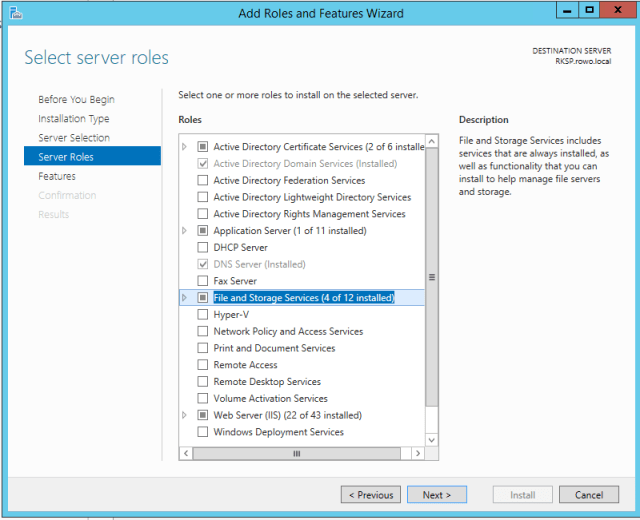
Task: Select Remote Desktop Services row label
Action: coord(267,381)
